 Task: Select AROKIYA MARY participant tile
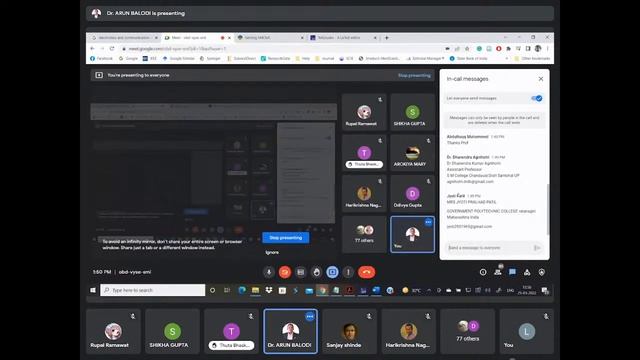tap(412, 153)
